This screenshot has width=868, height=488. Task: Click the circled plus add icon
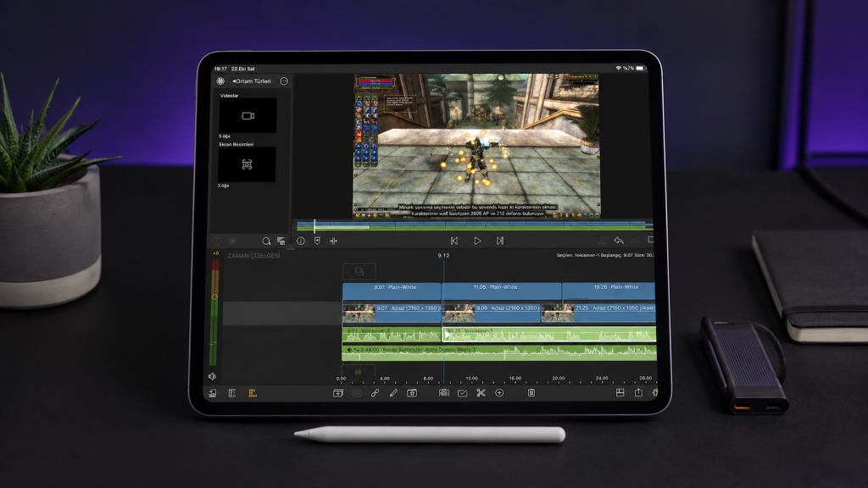[499, 393]
